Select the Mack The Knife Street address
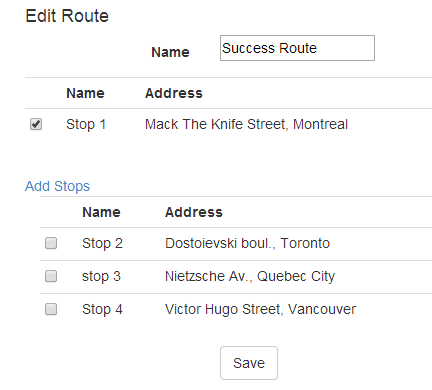 tap(246, 124)
